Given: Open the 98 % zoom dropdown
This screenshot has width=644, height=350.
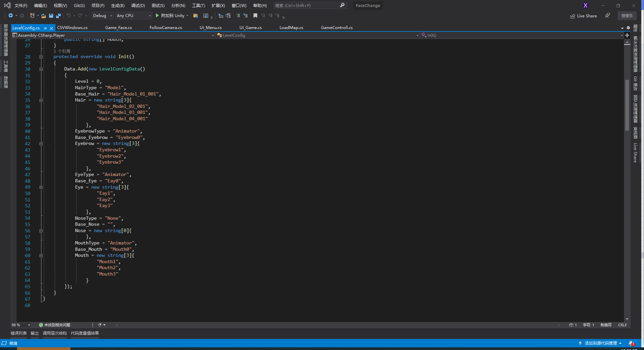Looking at the screenshot, I should point(21,325).
